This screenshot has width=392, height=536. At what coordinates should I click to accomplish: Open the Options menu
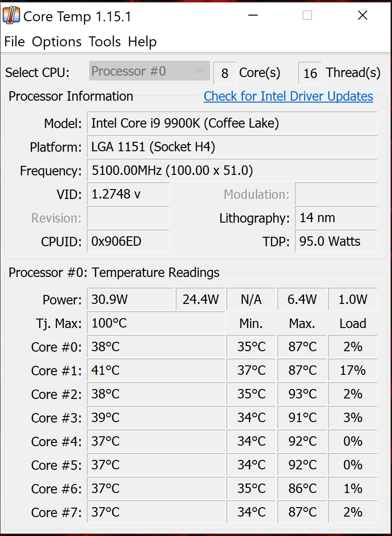(x=57, y=42)
